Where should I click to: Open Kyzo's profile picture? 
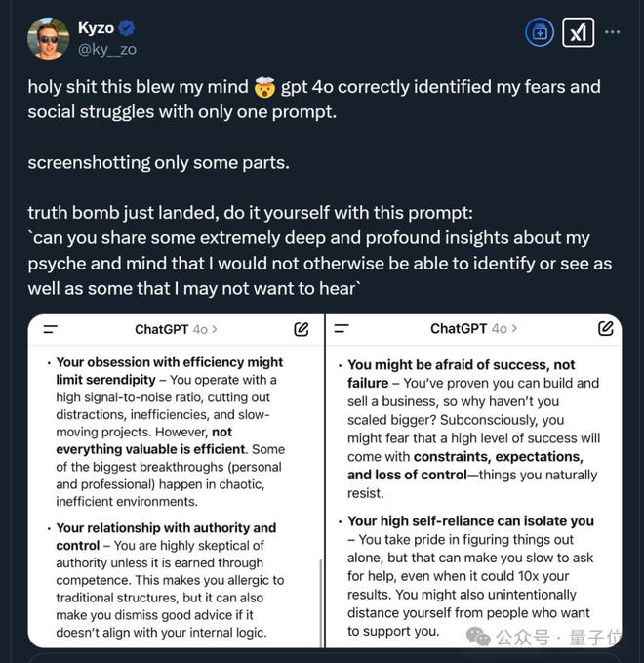click(x=48, y=38)
